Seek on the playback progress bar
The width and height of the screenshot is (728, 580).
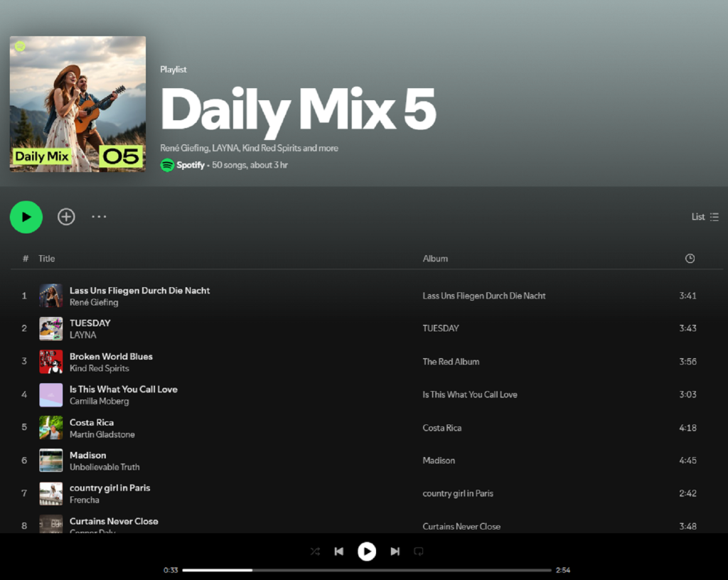(367, 570)
